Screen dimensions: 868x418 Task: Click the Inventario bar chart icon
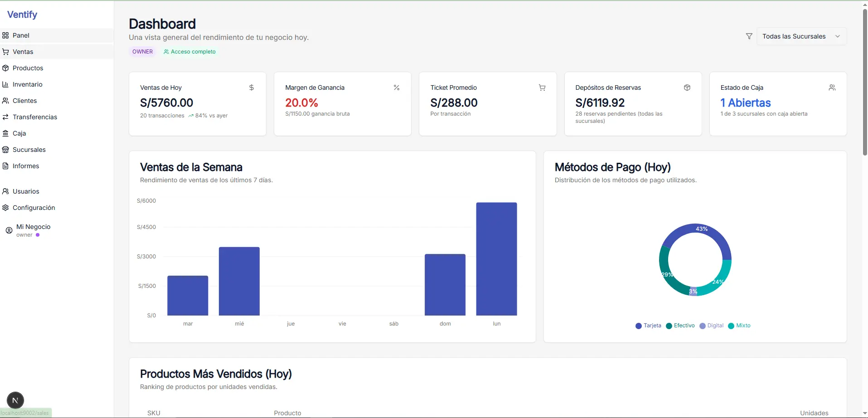click(5, 84)
